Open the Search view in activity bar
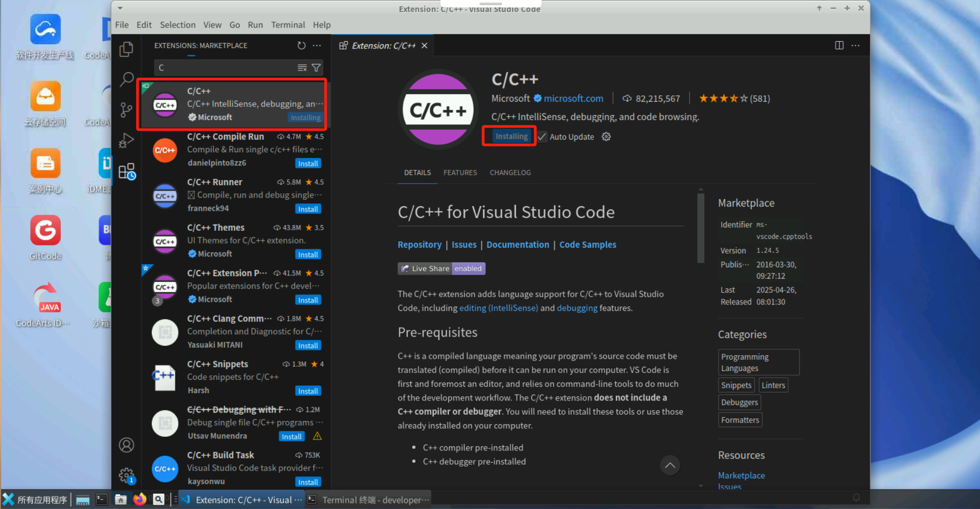980x509 pixels. (126, 80)
